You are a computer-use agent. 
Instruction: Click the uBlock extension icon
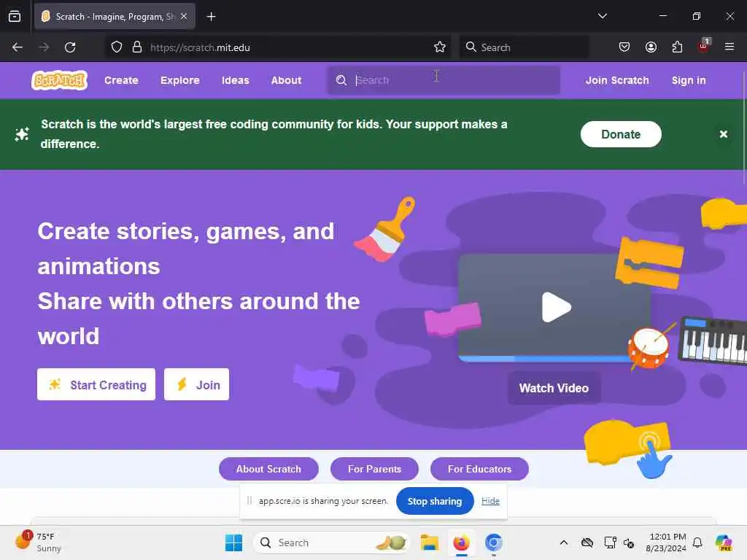point(703,46)
